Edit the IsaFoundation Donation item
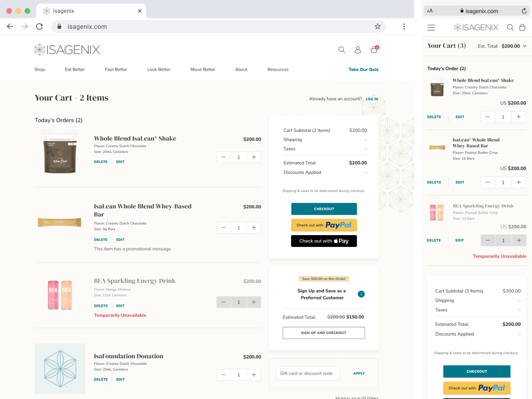This screenshot has width=532, height=399. click(x=120, y=379)
